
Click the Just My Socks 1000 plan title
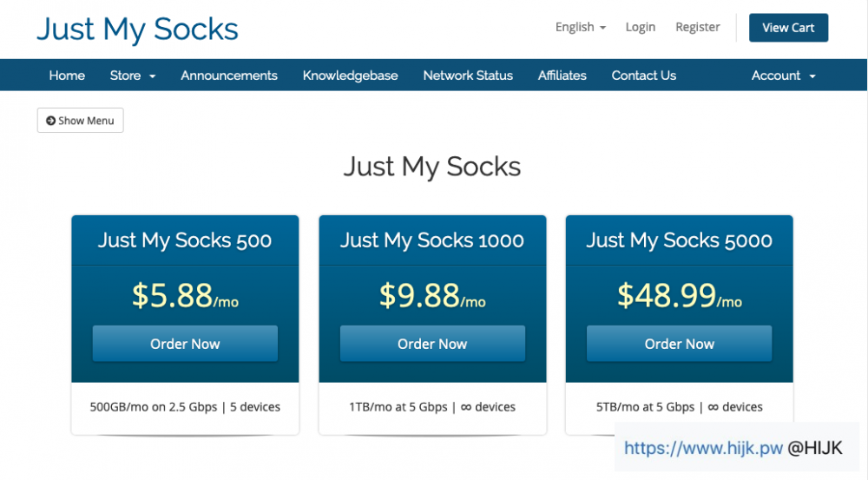point(432,240)
